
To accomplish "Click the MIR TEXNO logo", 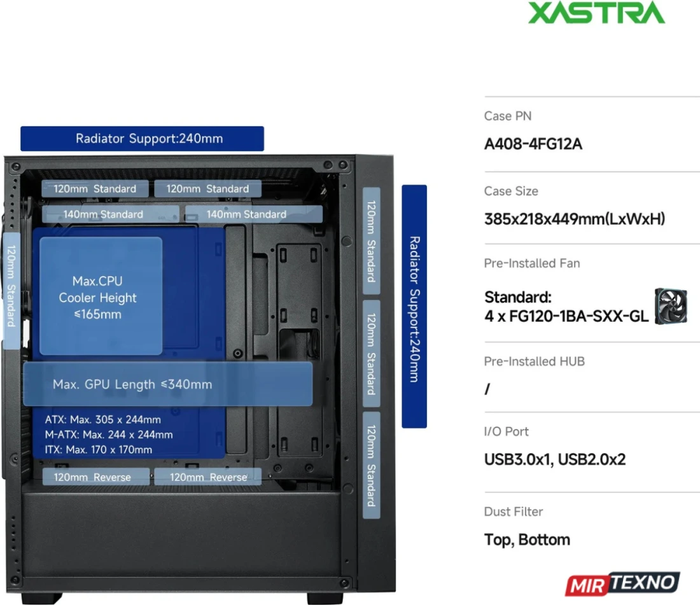I will coord(622,583).
